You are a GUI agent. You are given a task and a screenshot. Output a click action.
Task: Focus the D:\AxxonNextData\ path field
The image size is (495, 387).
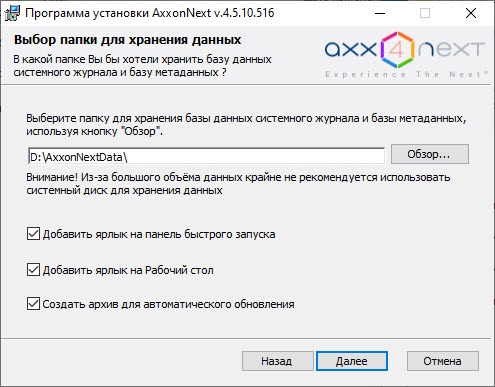click(x=206, y=156)
